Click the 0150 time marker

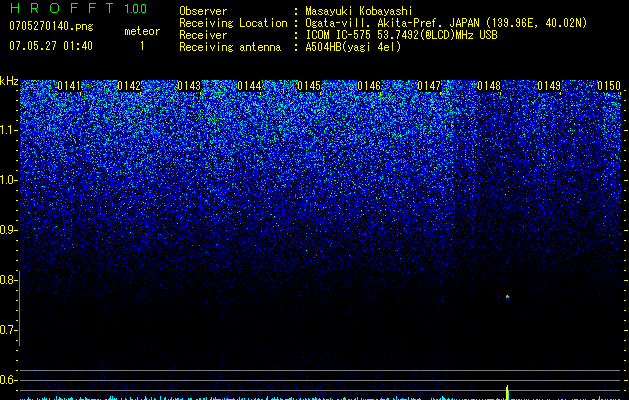(x=609, y=86)
